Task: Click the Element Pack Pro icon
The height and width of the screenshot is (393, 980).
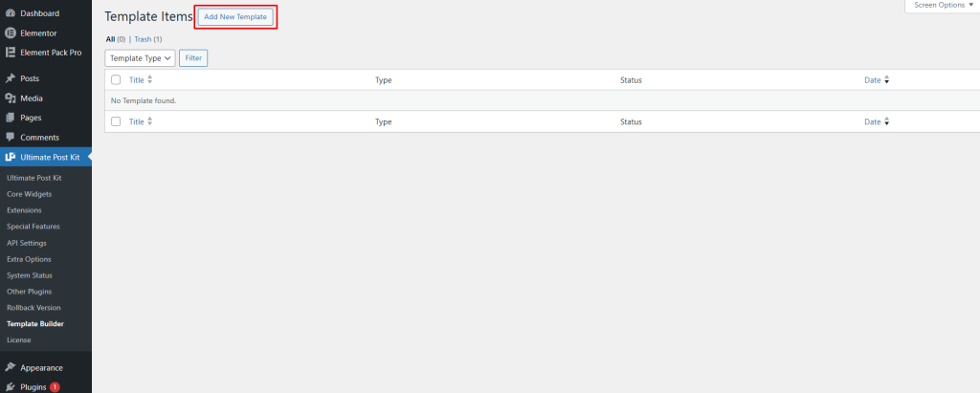Action: pos(10,53)
